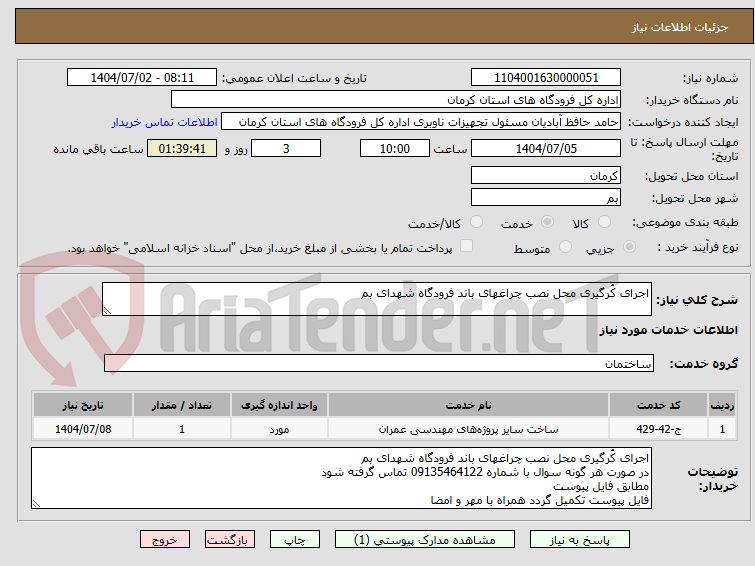Click the شرح کلی نیاز text area

point(377,299)
